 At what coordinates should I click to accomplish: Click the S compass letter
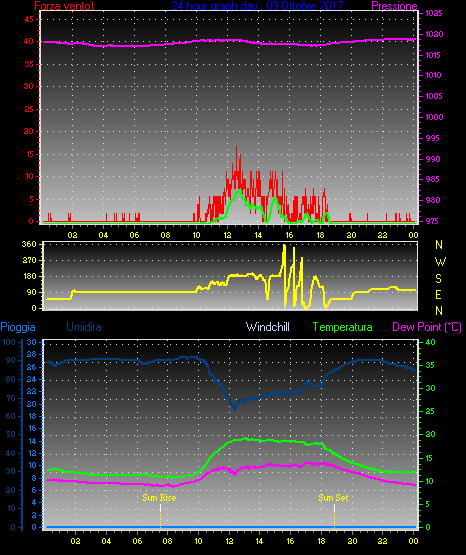(x=438, y=279)
